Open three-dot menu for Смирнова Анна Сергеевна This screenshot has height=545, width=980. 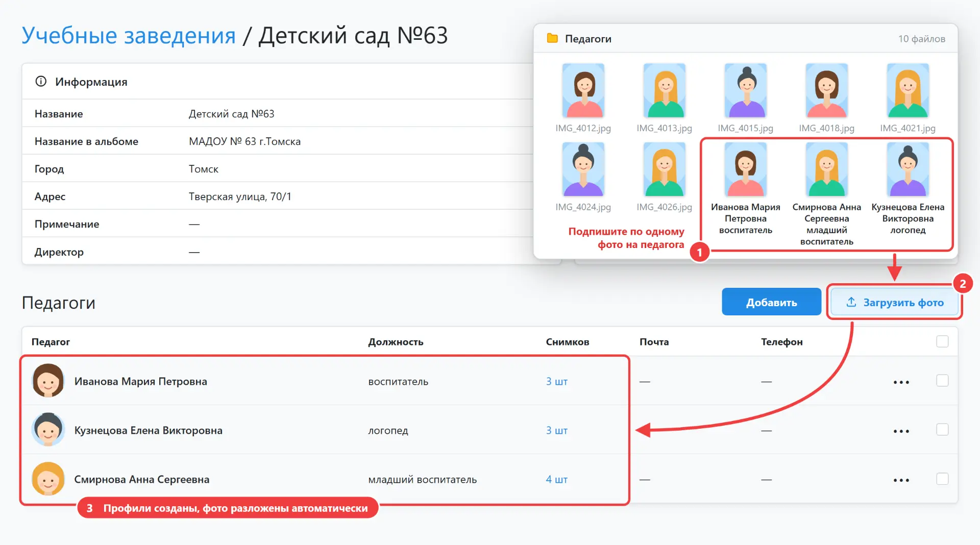click(x=901, y=480)
